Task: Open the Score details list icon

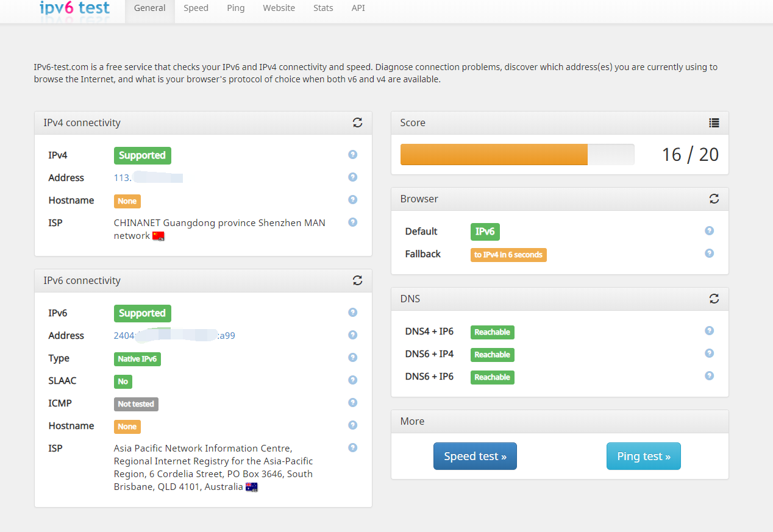Action: pos(714,122)
